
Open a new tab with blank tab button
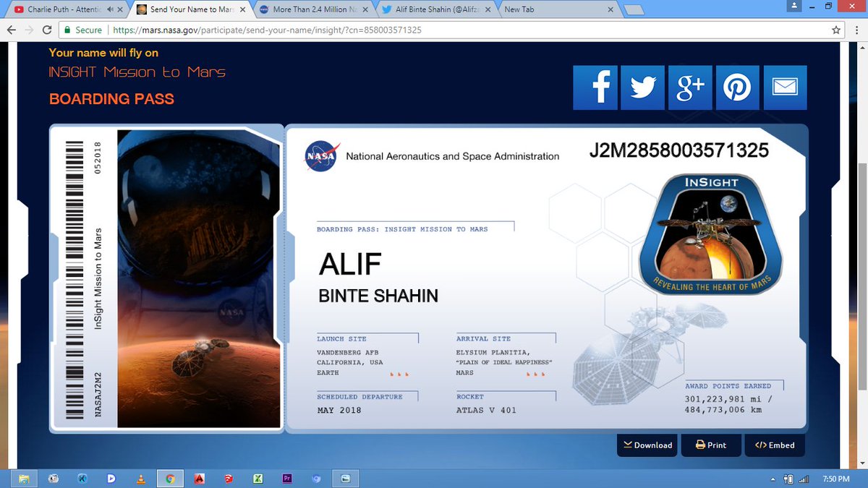tap(634, 10)
